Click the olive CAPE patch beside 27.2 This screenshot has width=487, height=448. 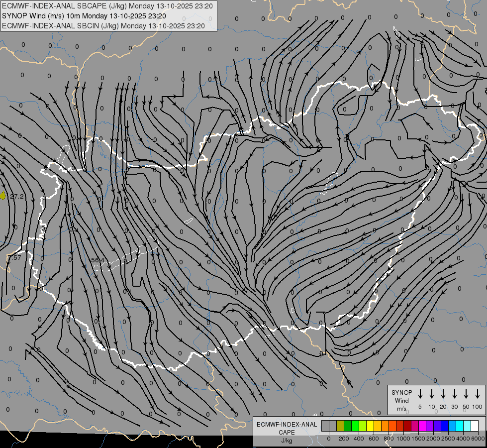3,196
